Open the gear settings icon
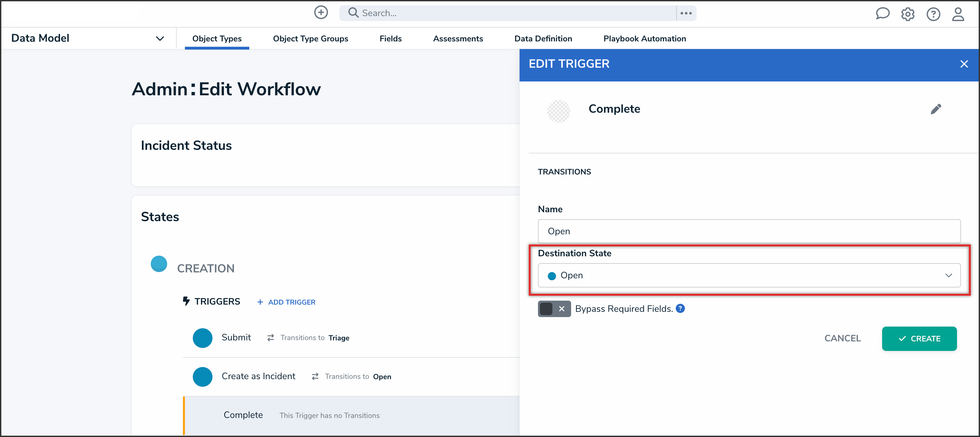980x437 pixels. coord(907,14)
